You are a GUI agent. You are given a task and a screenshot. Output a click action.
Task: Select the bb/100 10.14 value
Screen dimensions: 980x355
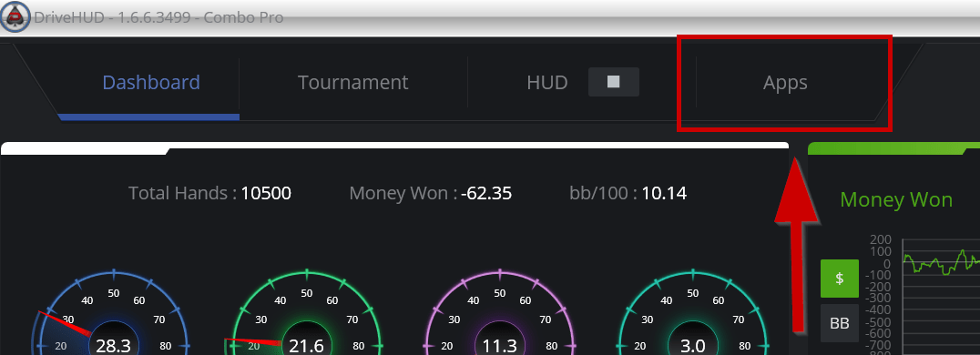pos(664,193)
